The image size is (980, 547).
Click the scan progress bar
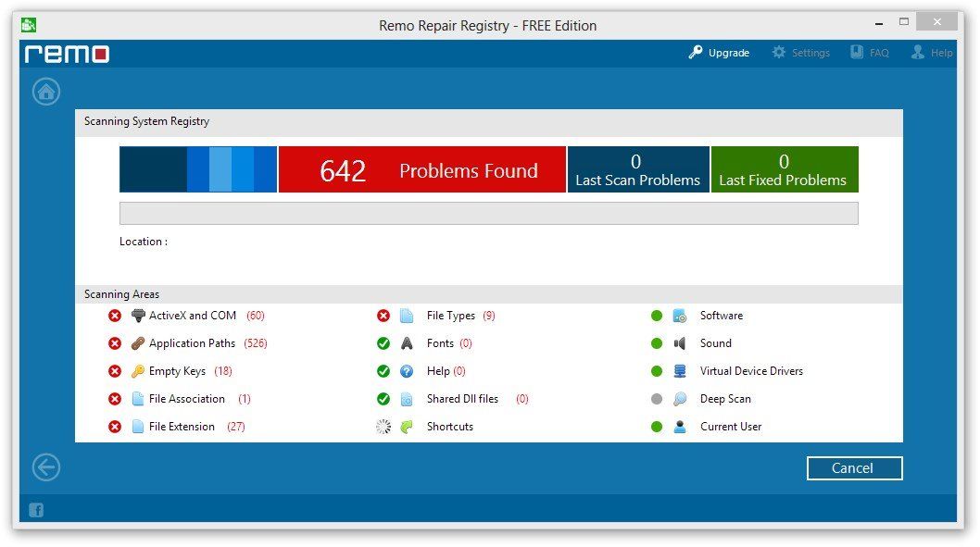489,214
